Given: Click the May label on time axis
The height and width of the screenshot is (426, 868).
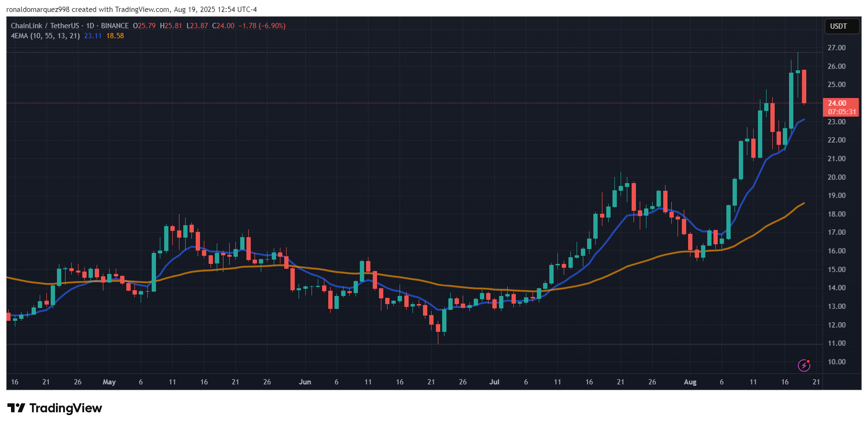Looking at the screenshot, I should click(x=109, y=382).
